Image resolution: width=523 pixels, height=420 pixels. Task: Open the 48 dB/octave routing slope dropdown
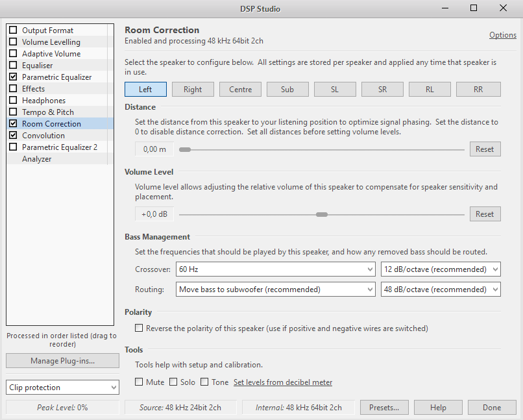click(x=441, y=290)
